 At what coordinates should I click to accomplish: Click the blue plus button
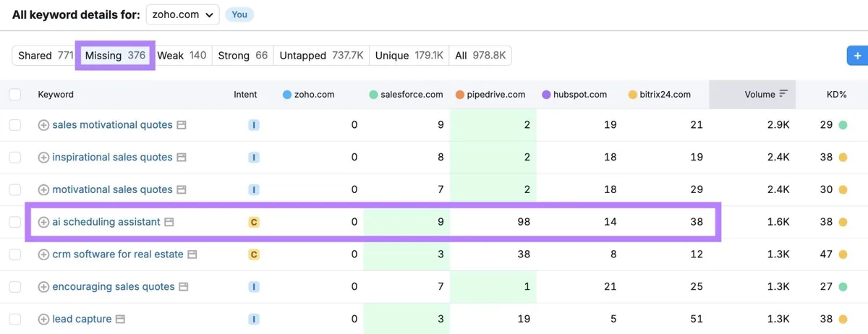point(857,56)
